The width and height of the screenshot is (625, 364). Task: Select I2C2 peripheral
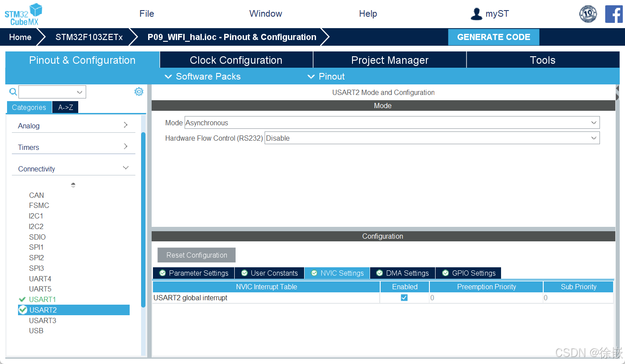pos(36,226)
